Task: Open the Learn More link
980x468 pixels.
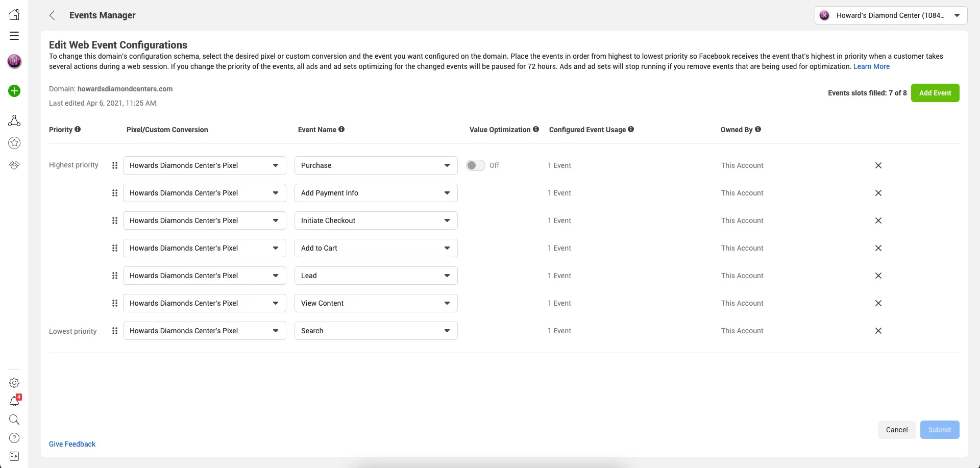Action: [x=871, y=66]
